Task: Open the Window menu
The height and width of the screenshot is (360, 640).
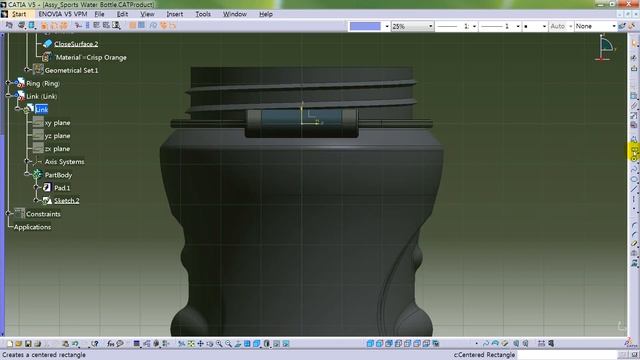Action: pyautogui.click(x=235, y=14)
